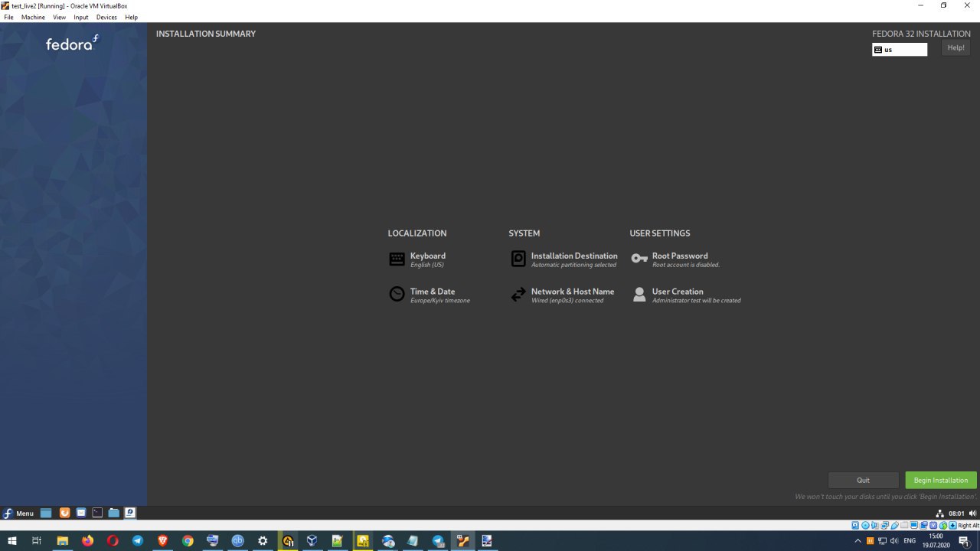Open Google Chrome from Windows taskbar

pos(188,541)
